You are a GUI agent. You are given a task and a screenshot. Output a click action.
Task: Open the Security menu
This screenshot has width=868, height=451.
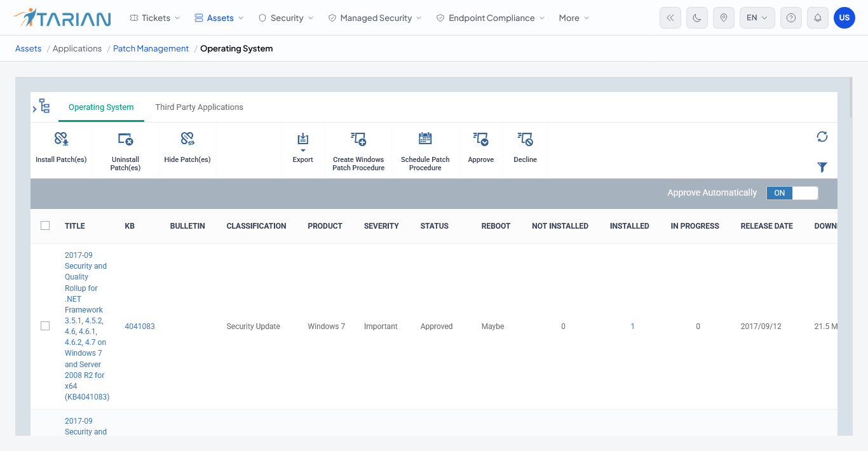[x=286, y=18]
